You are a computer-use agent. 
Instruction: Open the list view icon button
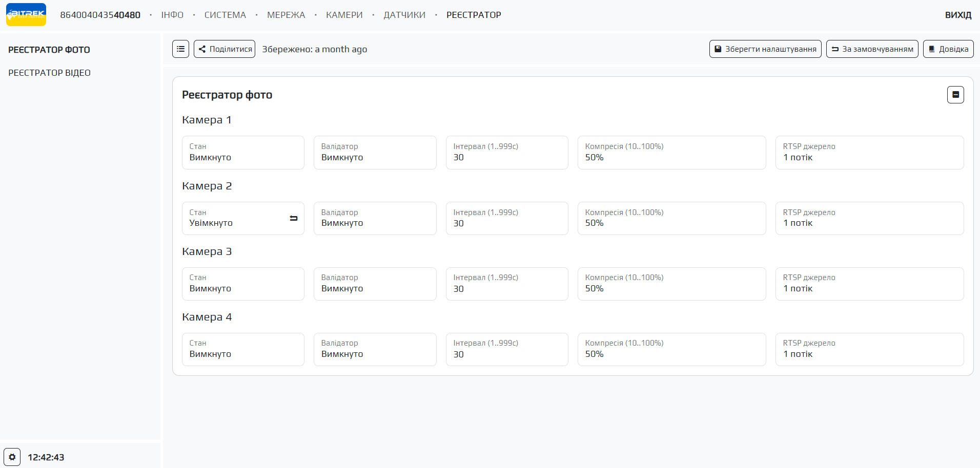click(x=180, y=49)
